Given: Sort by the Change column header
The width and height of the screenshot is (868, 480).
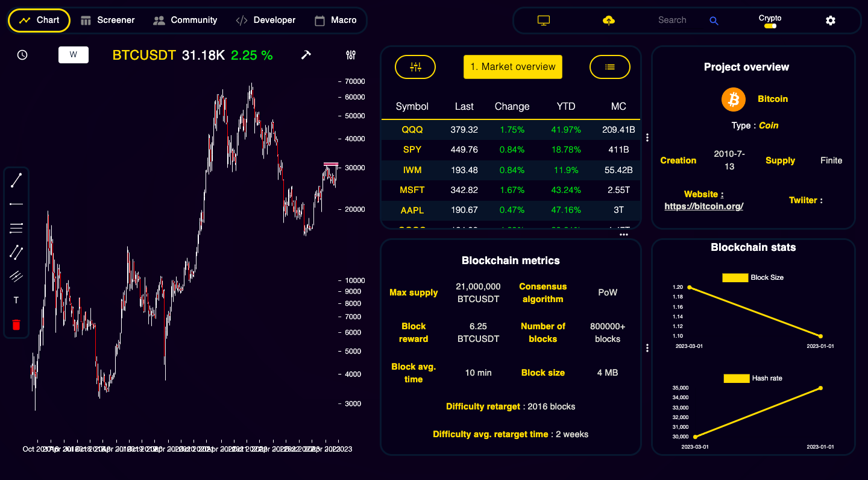Looking at the screenshot, I should pos(512,107).
